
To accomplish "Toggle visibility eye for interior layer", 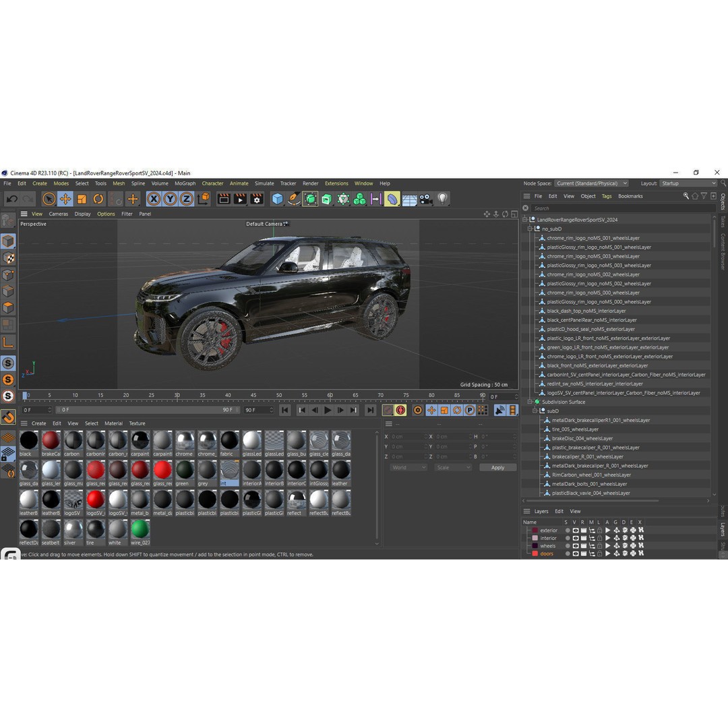I will pyautogui.click(x=575, y=538).
